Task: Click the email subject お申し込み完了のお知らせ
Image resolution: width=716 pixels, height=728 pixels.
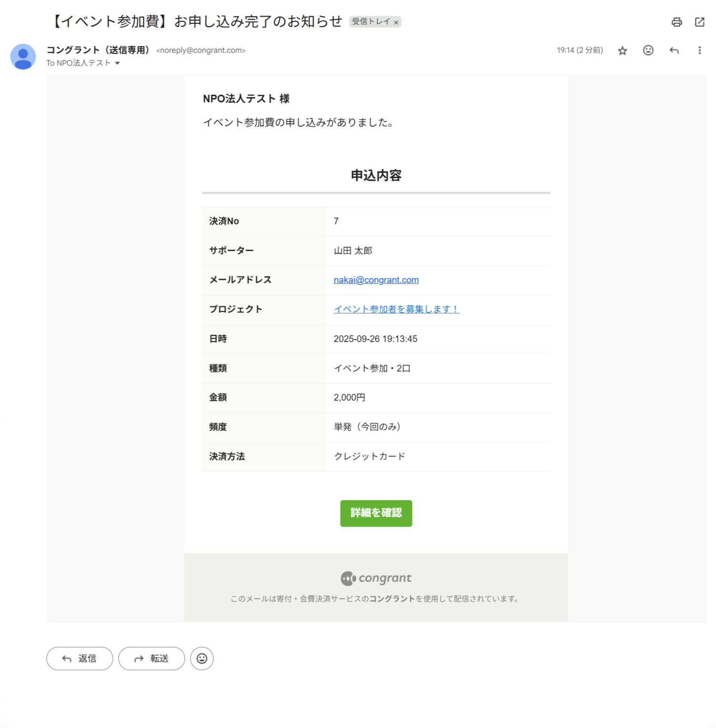Action: [x=258, y=21]
